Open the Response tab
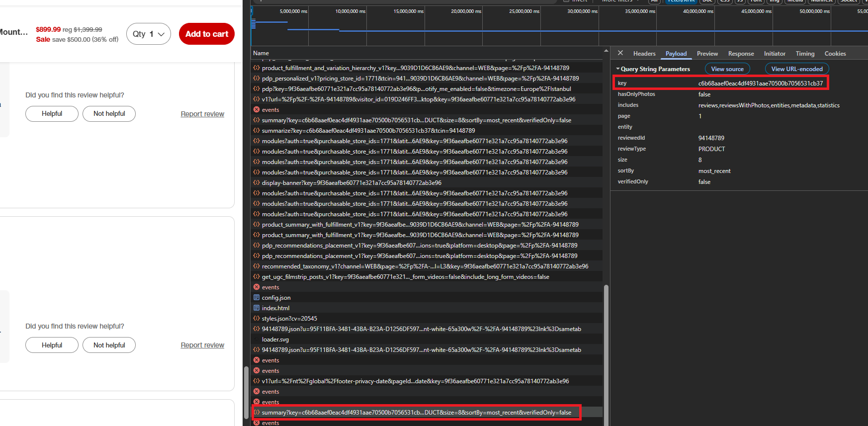This screenshot has height=426, width=868. 741,54
